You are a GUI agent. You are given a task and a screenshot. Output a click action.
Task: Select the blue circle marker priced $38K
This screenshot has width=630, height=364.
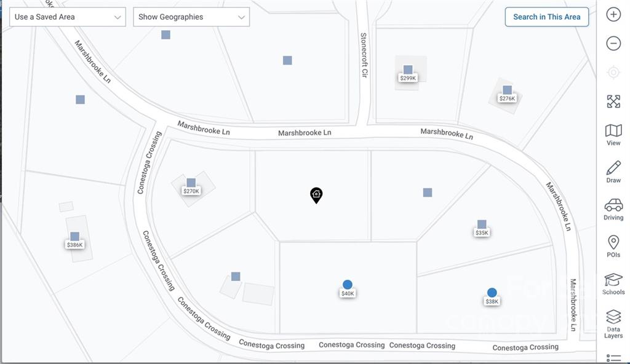click(x=492, y=293)
